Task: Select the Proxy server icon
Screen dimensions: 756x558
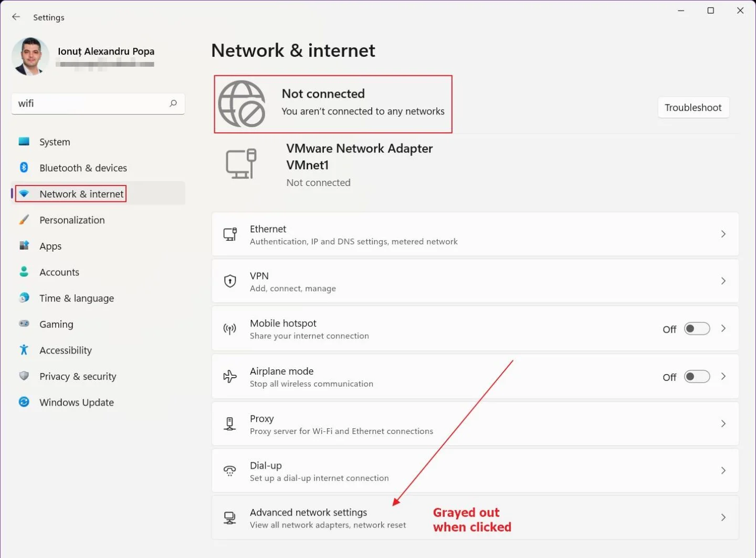Action: click(x=230, y=423)
